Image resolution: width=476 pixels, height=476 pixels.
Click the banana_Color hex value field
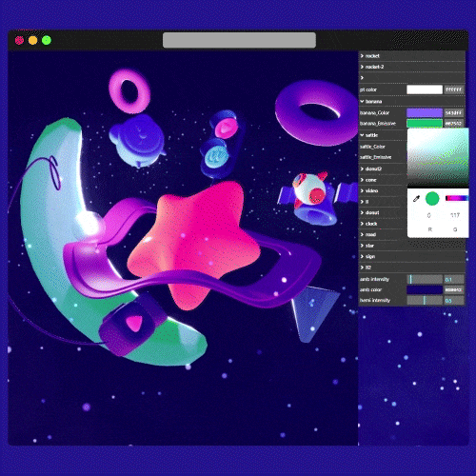454,112
